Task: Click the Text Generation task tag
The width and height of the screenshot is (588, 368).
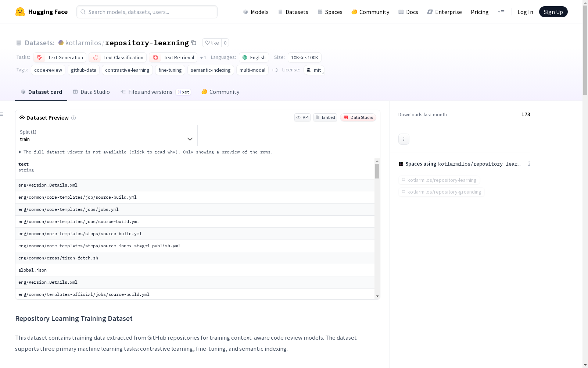Action: (60, 57)
